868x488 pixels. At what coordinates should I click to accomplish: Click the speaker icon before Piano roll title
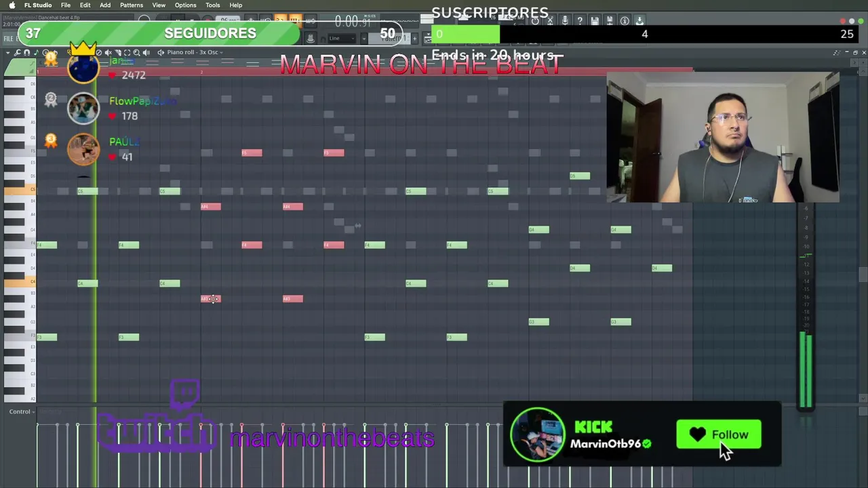tap(161, 52)
